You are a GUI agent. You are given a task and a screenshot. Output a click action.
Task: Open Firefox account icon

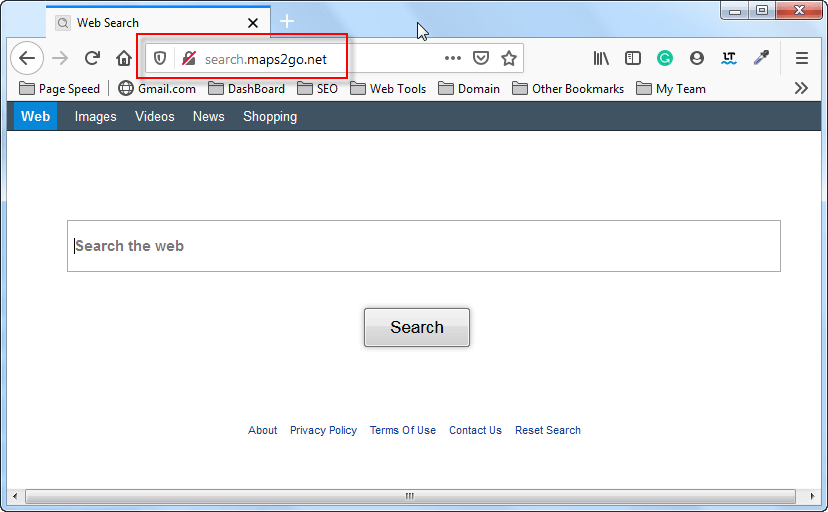[697, 58]
